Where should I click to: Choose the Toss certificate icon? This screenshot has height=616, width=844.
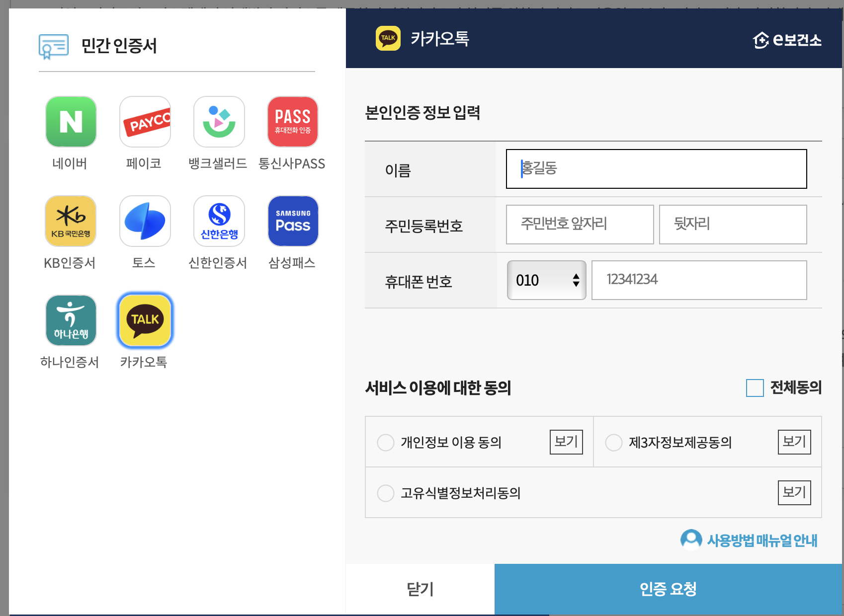(145, 221)
